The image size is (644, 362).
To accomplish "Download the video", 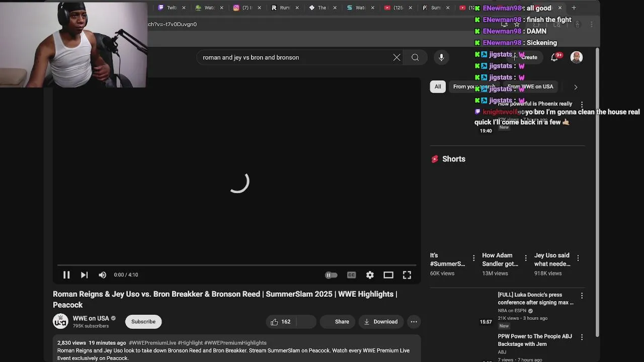I will pyautogui.click(x=381, y=322).
